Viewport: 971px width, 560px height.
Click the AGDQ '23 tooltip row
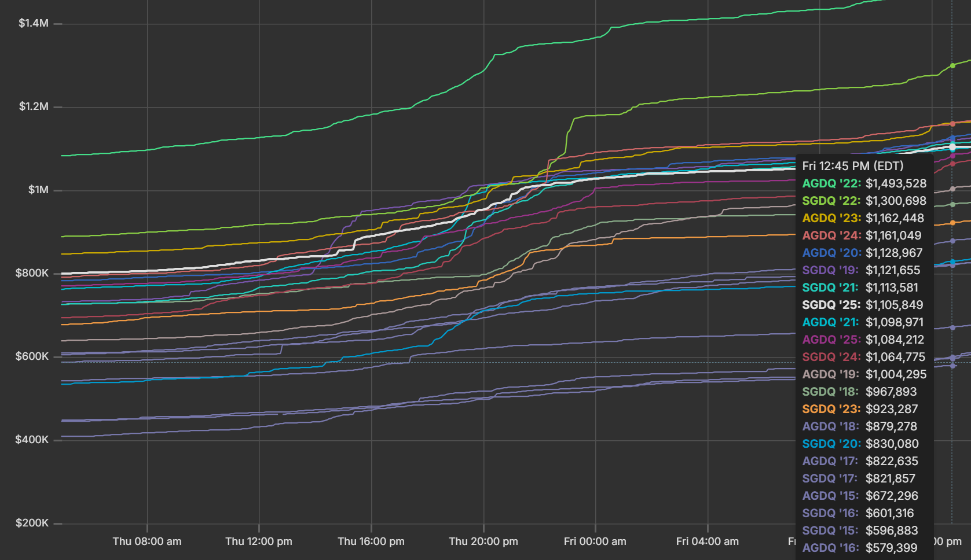click(x=863, y=218)
